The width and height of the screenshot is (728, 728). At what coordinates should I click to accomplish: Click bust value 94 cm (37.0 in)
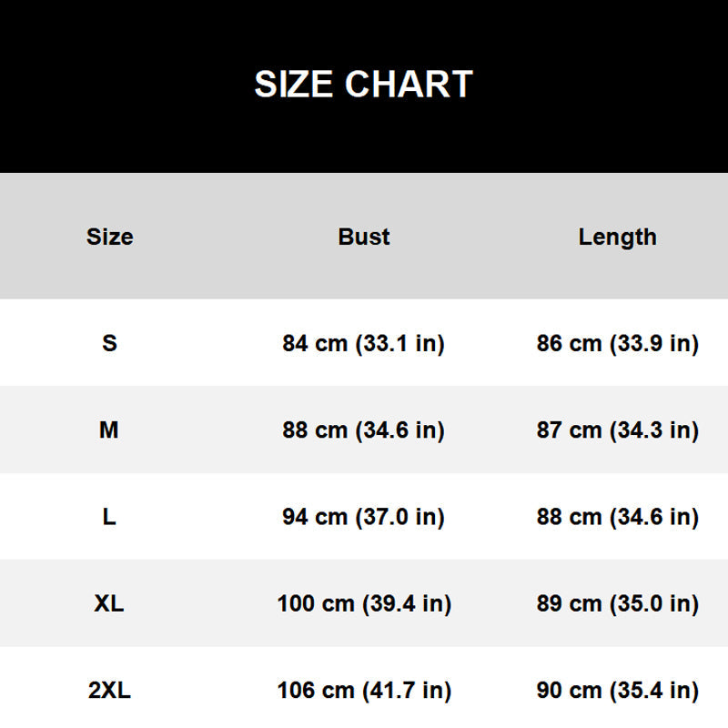coord(363,517)
